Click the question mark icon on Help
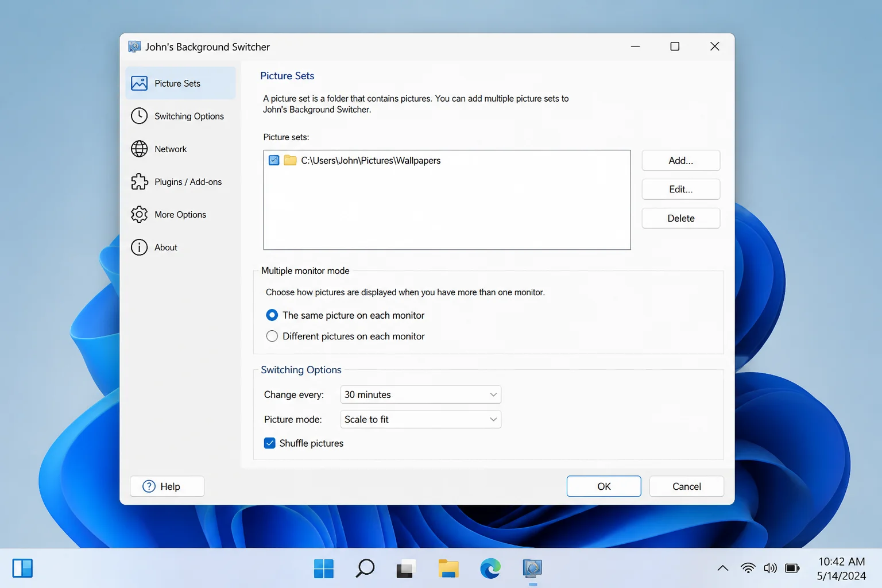Screen dimensions: 882x588 [x=149, y=486]
